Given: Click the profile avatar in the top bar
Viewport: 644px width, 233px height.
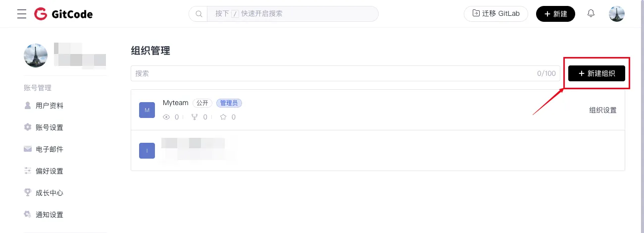Looking at the screenshot, I should (616, 14).
